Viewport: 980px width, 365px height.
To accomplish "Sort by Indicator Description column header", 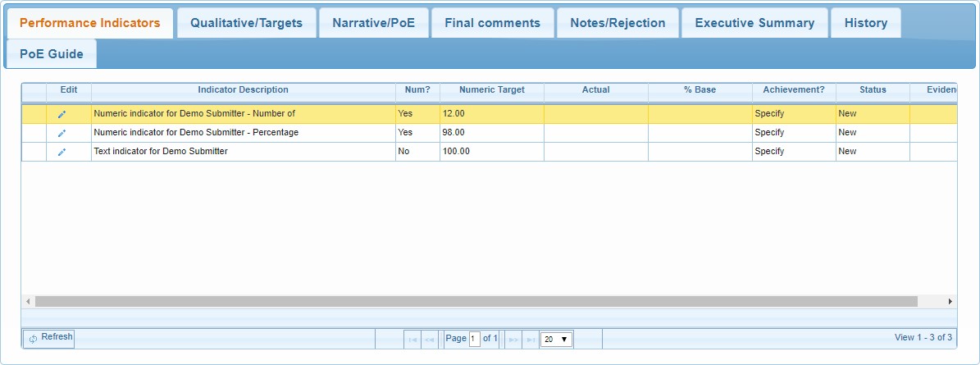I will pos(243,90).
